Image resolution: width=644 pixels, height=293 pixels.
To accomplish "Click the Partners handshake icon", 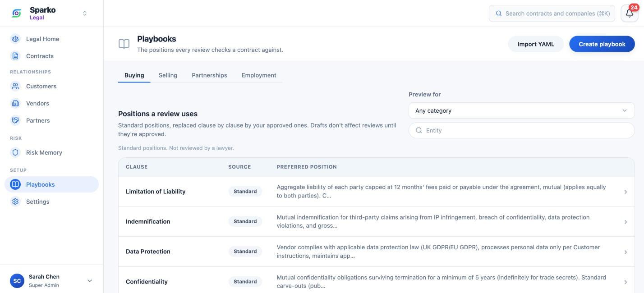I will [15, 120].
